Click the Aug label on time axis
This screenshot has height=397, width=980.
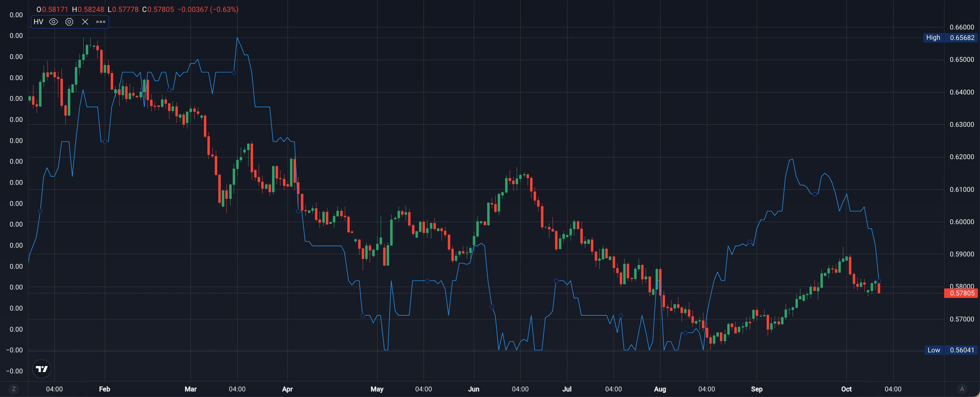(x=660, y=389)
